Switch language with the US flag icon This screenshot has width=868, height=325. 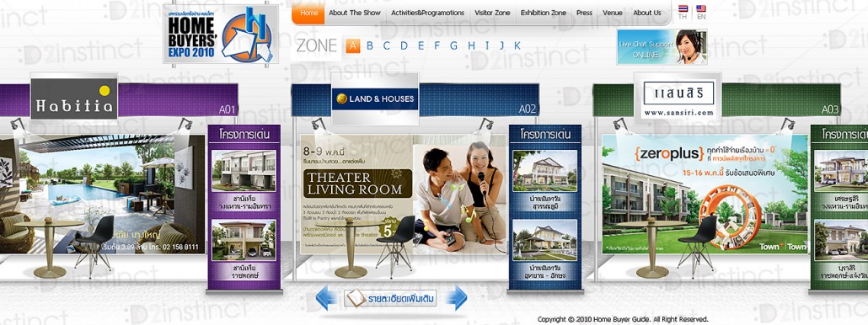[701, 9]
